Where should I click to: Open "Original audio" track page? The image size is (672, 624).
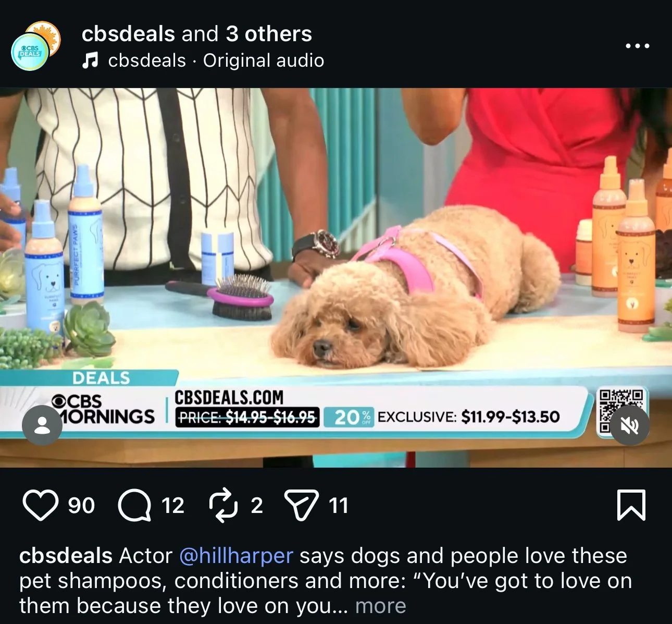(x=264, y=60)
